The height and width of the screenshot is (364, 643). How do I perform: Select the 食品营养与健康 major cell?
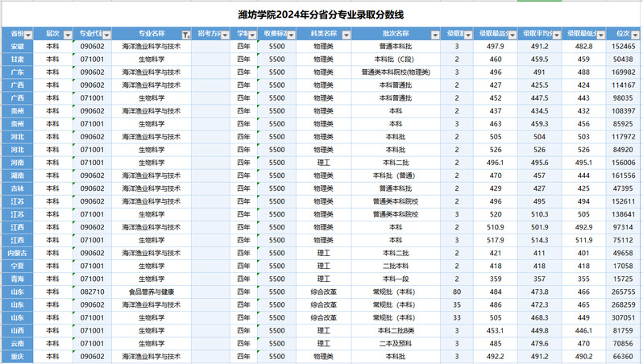(x=151, y=292)
